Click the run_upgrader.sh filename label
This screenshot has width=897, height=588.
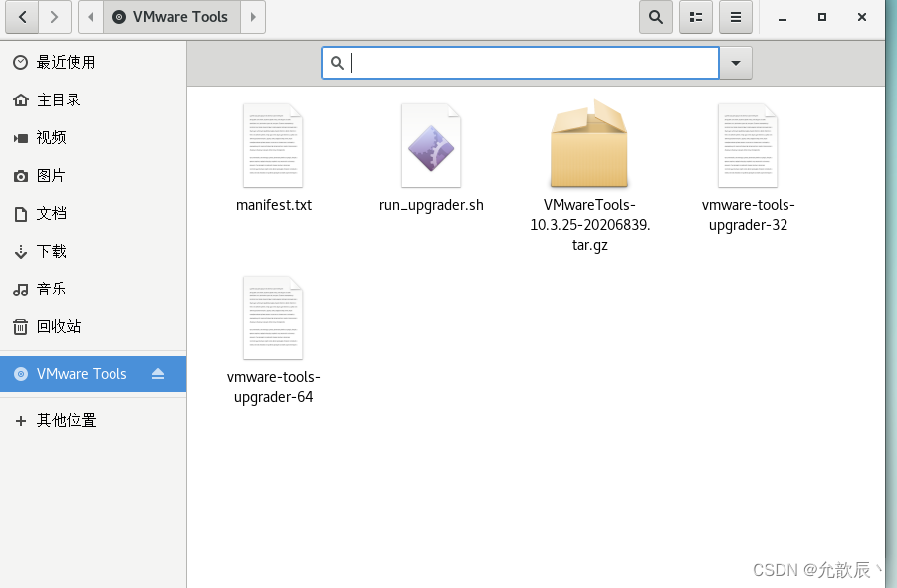[x=431, y=205]
